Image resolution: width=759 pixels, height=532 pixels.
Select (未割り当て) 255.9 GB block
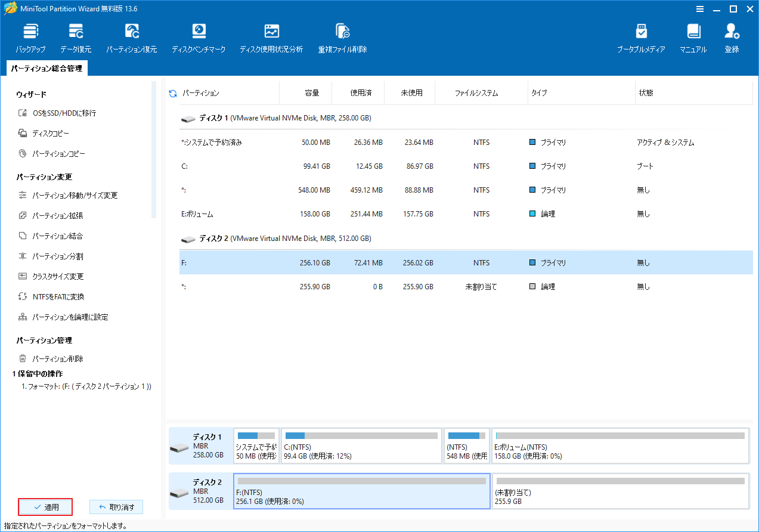click(x=620, y=491)
